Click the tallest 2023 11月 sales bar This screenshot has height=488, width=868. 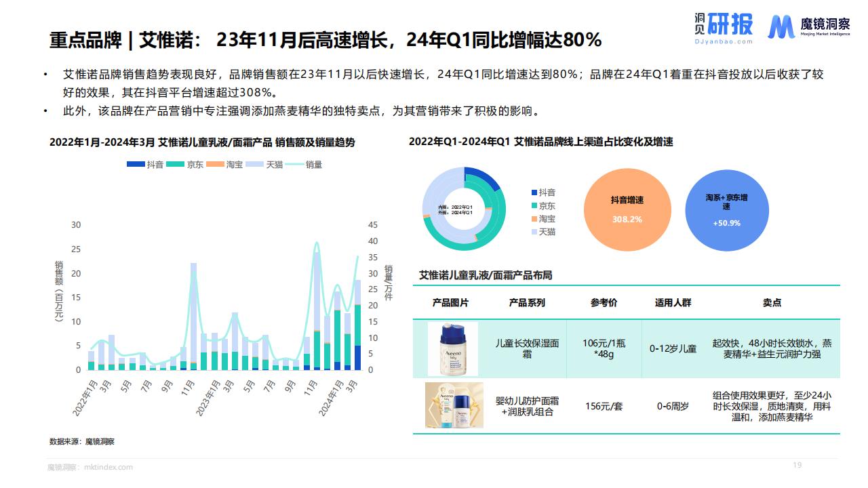[317, 311]
